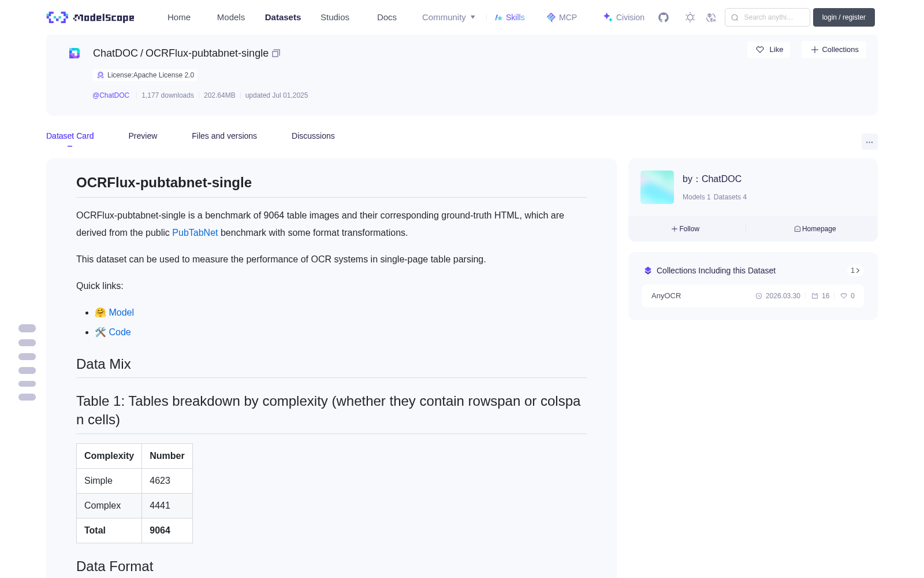Click 'Datasets 4' under ChatDOC
Image resolution: width=924 pixels, height=578 pixels.
point(730,197)
